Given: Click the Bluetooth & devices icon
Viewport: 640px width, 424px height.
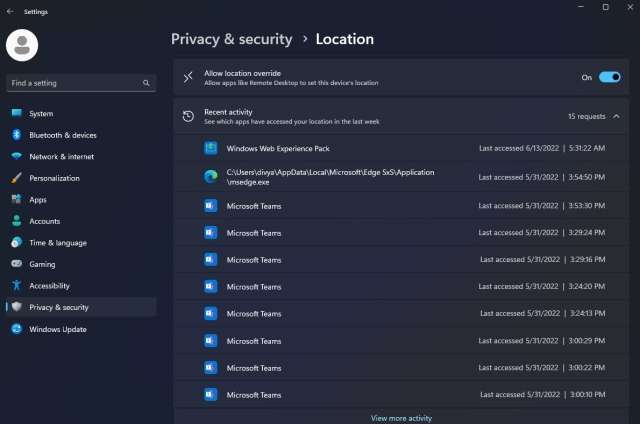Looking at the screenshot, I should click(16, 135).
